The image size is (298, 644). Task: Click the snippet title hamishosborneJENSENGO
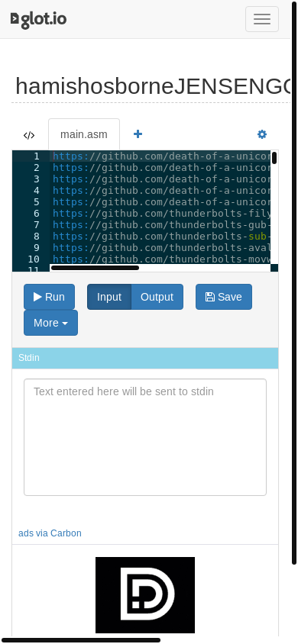[x=153, y=86]
